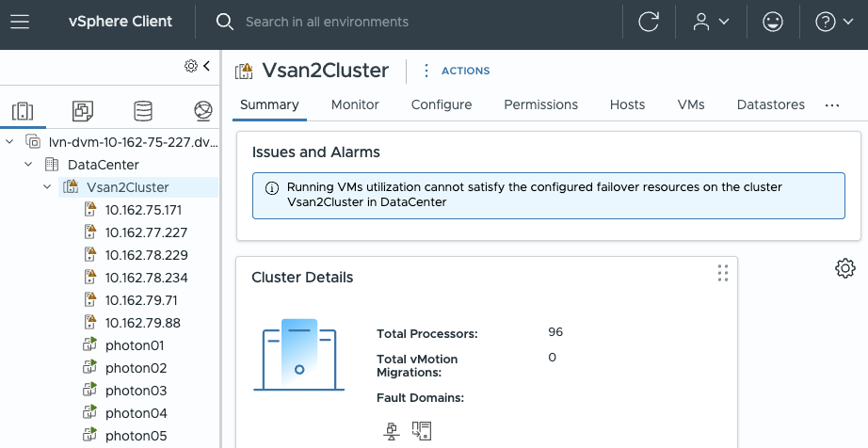This screenshot has width=868, height=448.
Task: Select the Networking inventory icon
Action: (202, 112)
